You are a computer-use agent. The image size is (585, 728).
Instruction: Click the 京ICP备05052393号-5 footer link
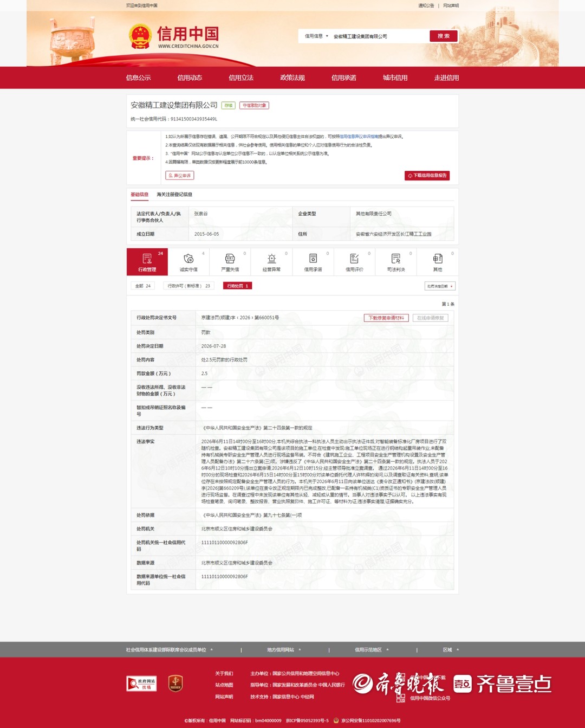click(307, 720)
